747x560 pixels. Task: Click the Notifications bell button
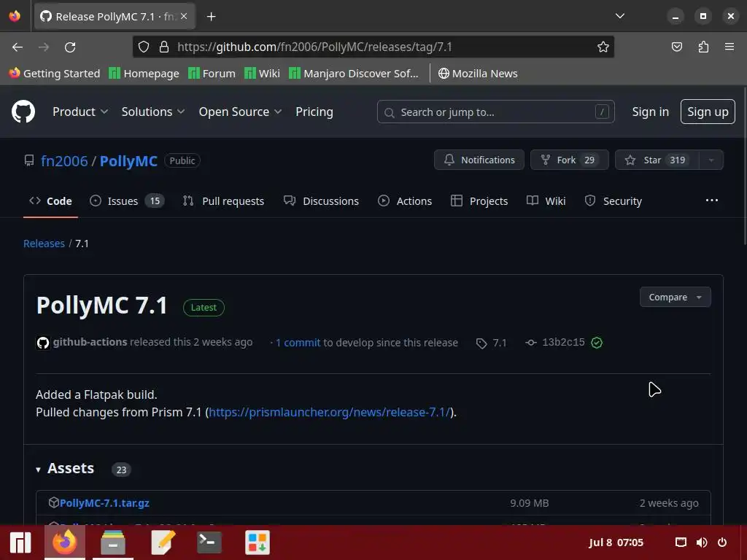(479, 160)
